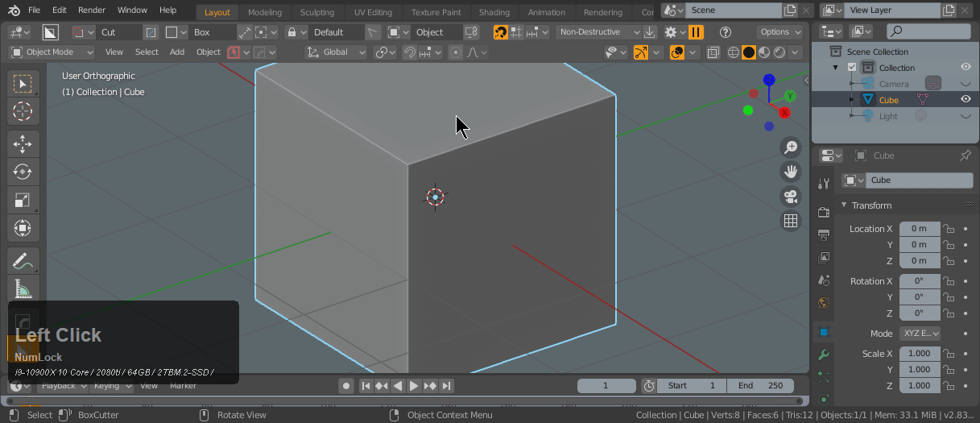This screenshot has height=423, width=980.
Task: Open the Render menu
Action: coord(92,10)
